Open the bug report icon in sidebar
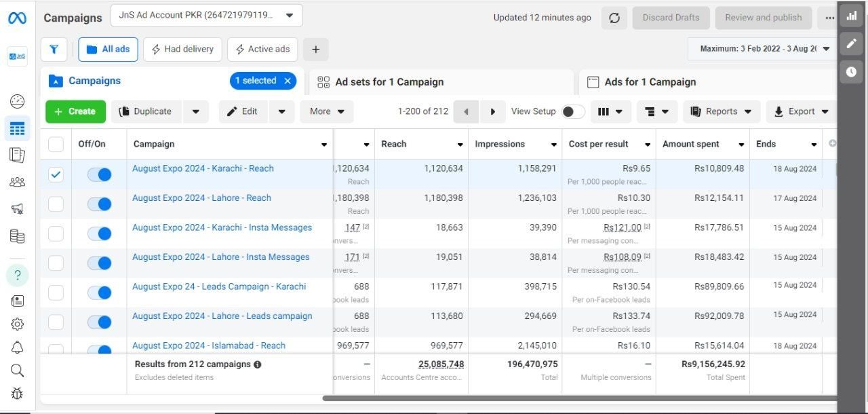Viewport: 868px width, 414px height. [18, 394]
